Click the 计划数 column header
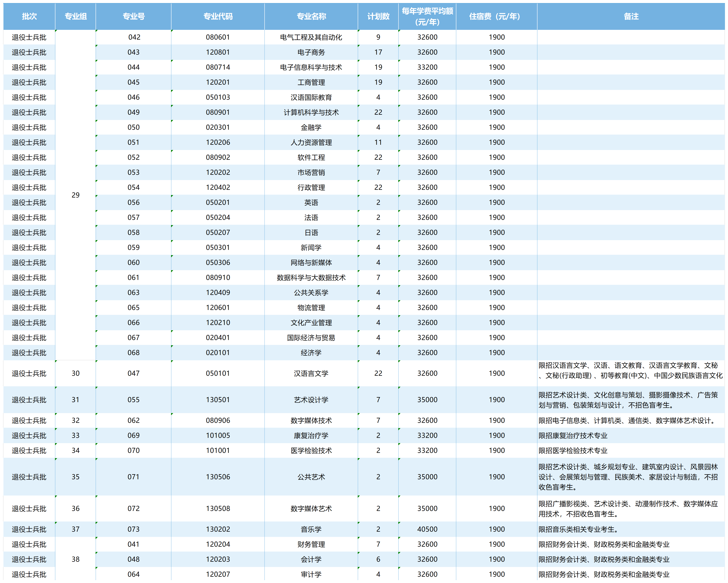Screen dimensions: 728x583 pos(378,16)
